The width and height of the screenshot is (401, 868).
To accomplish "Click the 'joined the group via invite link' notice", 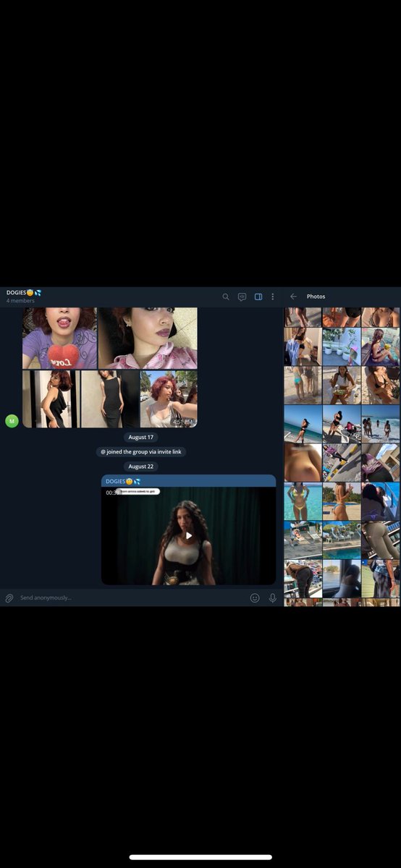I will pyautogui.click(x=141, y=452).
